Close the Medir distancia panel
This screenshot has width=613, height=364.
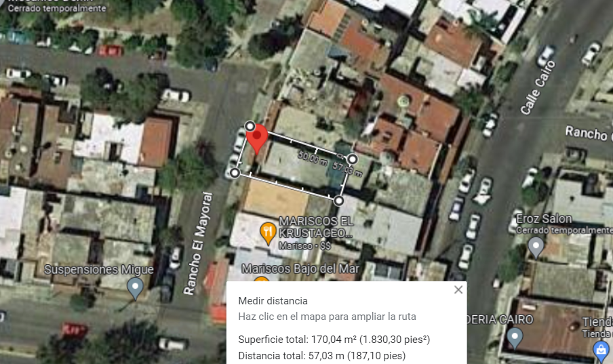[458, 289]
